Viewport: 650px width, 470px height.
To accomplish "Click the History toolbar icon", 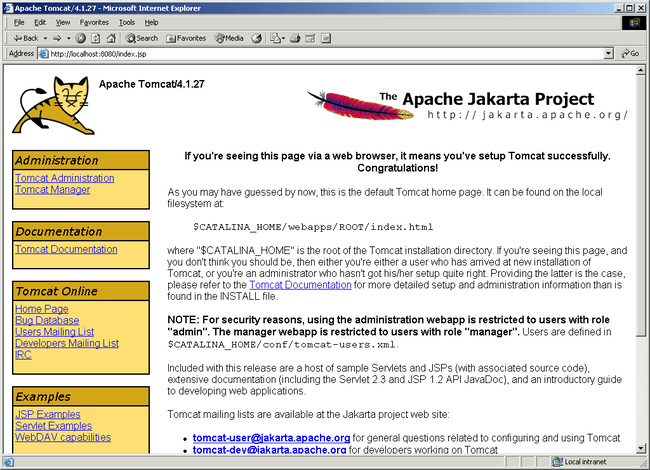I will 257,38.
